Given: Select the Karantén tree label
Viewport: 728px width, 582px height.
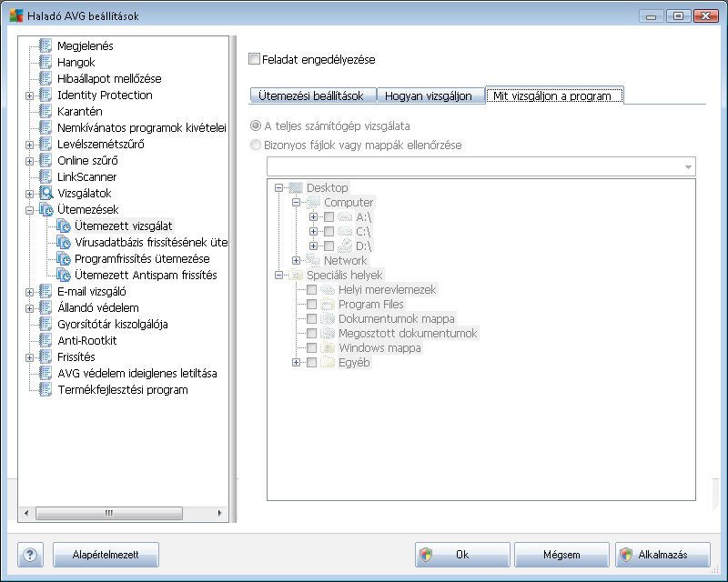Looking at the screenshot, I should [80, 111].
